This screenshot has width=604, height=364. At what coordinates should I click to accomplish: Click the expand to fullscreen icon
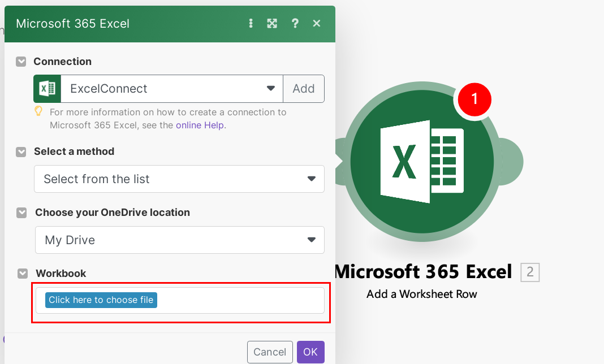tap(272, 24)
